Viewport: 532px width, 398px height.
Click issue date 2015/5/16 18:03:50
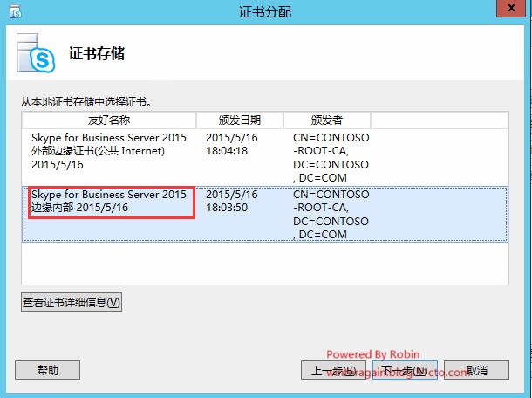pos(232,201)
